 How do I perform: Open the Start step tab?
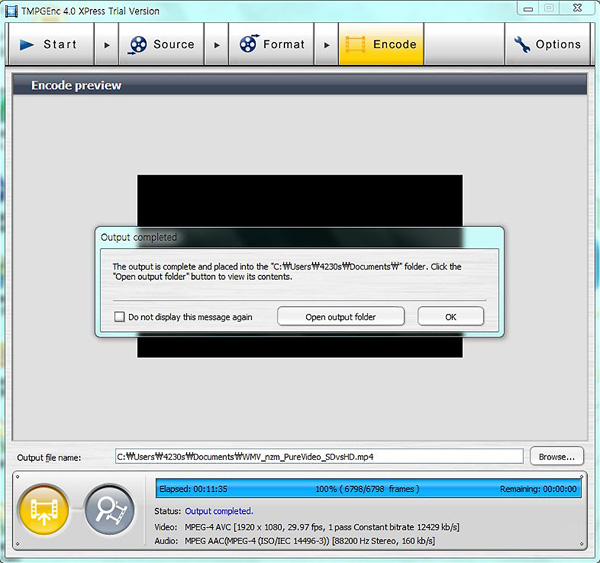pyautogui.click(x=51, y=44)
